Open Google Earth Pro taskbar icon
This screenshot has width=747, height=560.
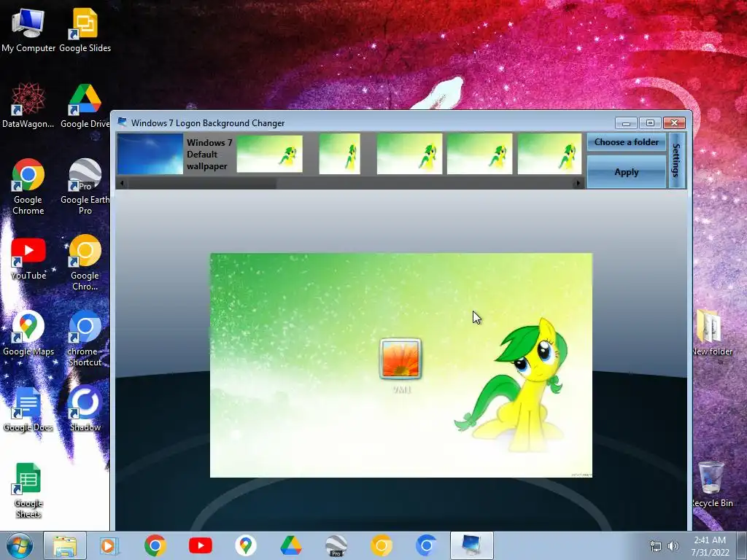(x=336, y=545)
